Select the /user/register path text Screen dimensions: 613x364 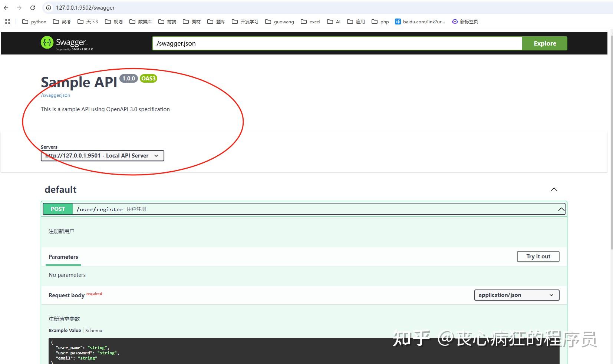click(99, 209)
